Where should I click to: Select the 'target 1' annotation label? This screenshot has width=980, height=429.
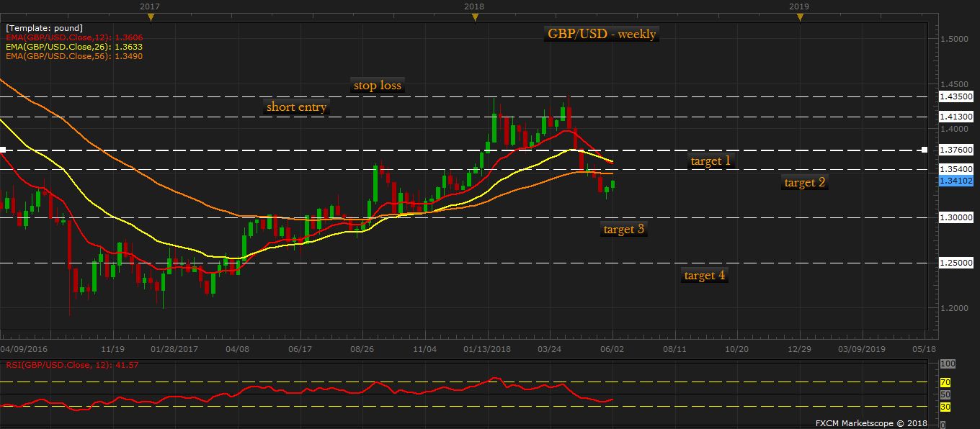click(x=710, y=161)
